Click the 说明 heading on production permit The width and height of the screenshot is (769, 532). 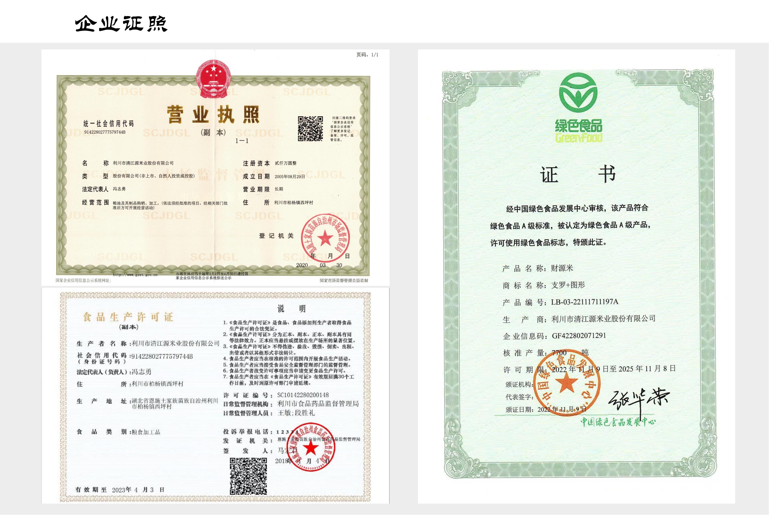click(292, 309)
